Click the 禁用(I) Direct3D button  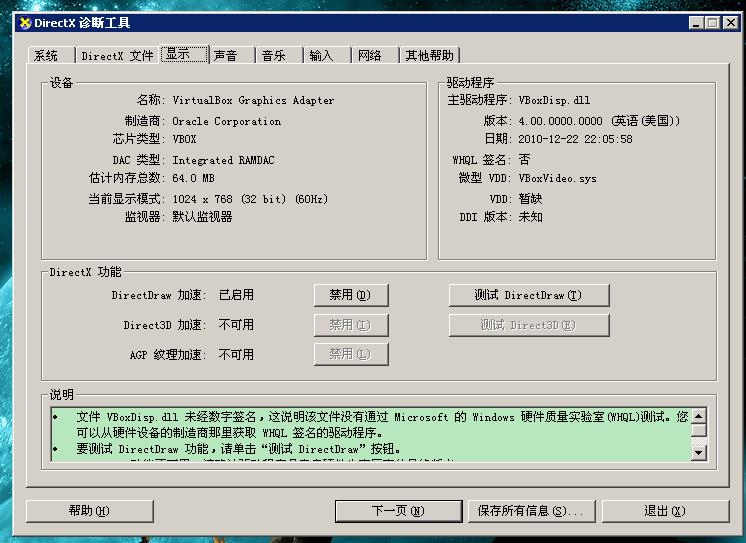[x=351, y=325]
